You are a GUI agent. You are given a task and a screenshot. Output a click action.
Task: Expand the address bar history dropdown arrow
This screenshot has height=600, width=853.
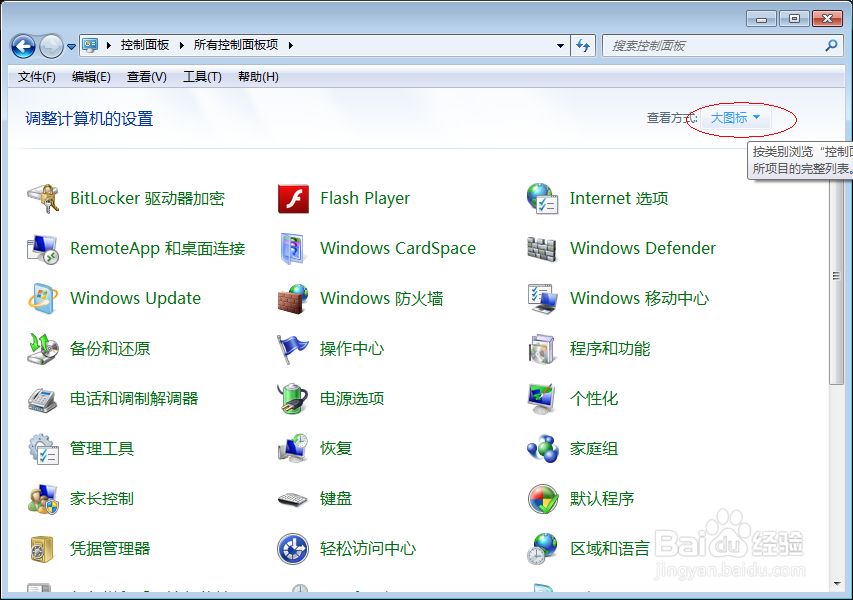coord(560,46)
